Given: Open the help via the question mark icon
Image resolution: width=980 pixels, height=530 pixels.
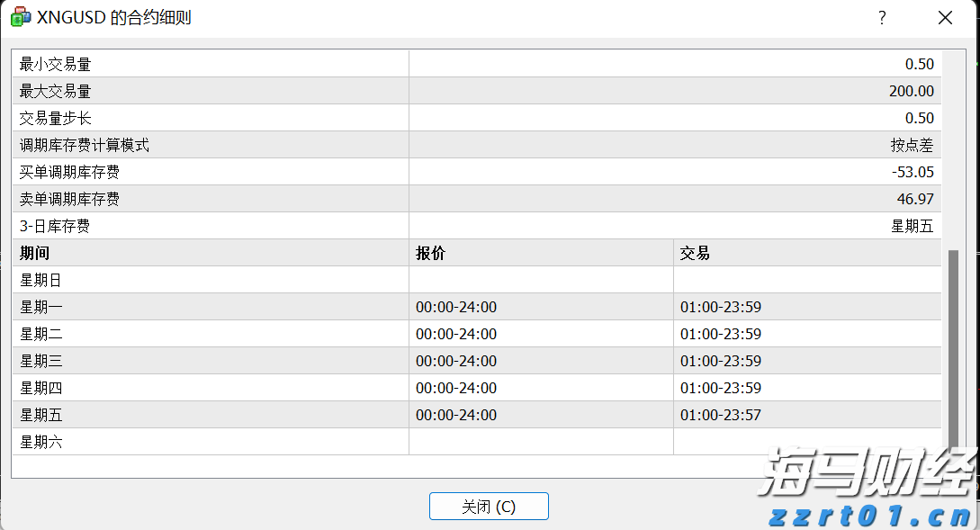Looking at the screenshot, I should tap(882, 17).
